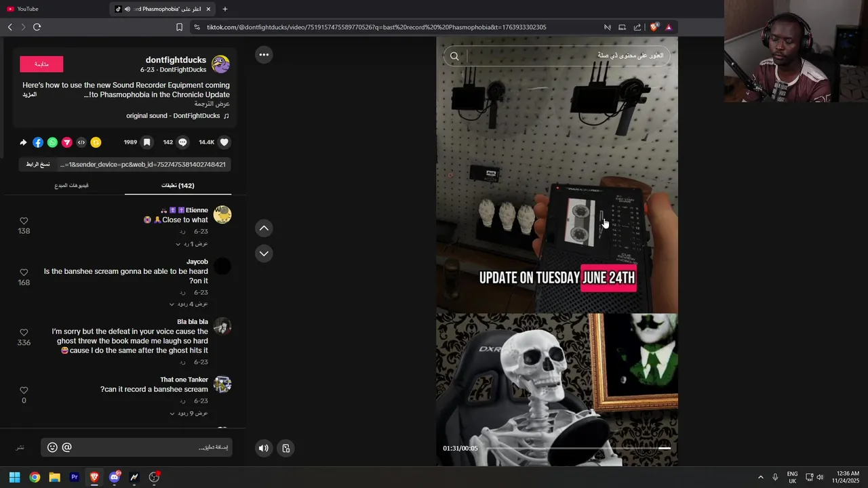868x488 pixels.
Task: Reply to Bla bla bla's comment
Action: [x=182, y=363]
